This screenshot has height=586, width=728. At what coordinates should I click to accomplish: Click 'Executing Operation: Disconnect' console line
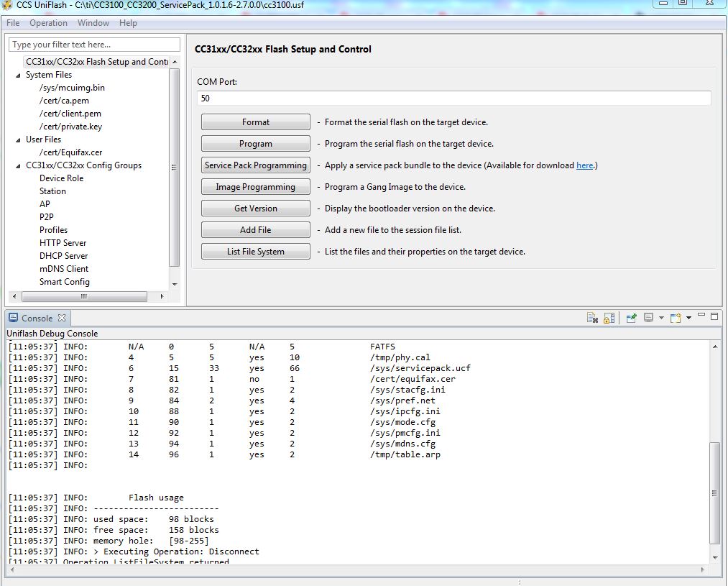[176, 551]
